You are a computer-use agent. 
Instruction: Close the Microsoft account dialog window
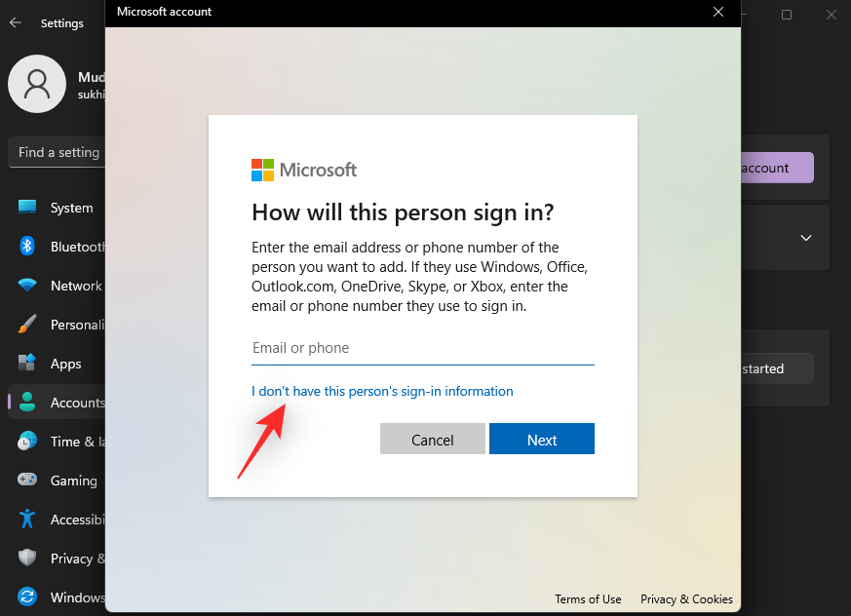718,12
